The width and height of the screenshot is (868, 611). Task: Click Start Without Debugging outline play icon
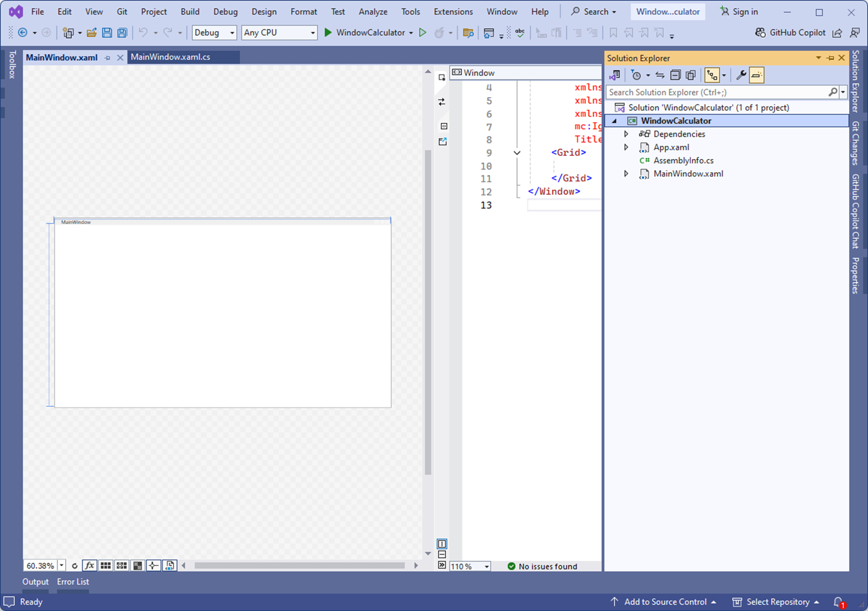tap(422, 33)
